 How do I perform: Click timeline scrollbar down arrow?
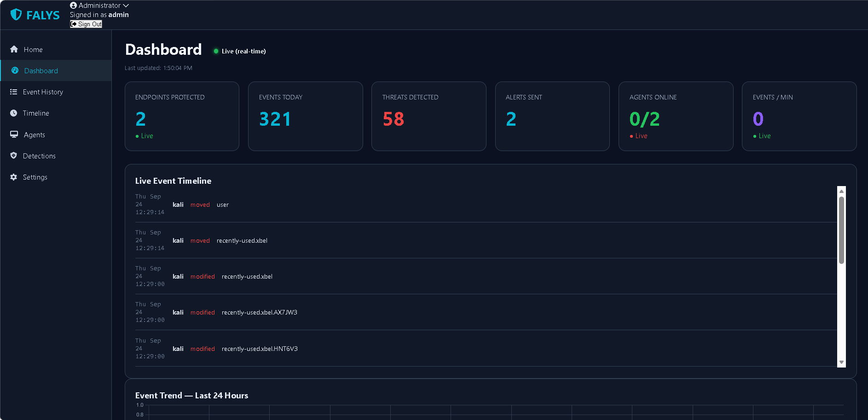pos(841,362)
